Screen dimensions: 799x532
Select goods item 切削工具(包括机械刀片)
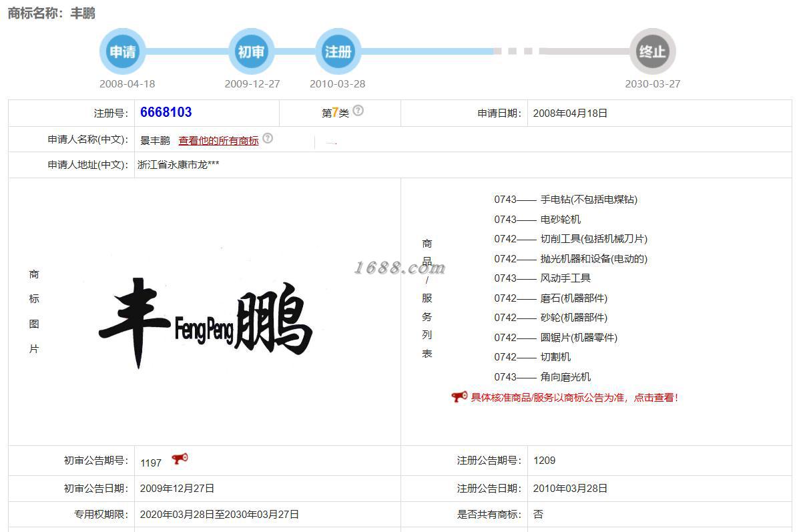[x=594, y=238]
